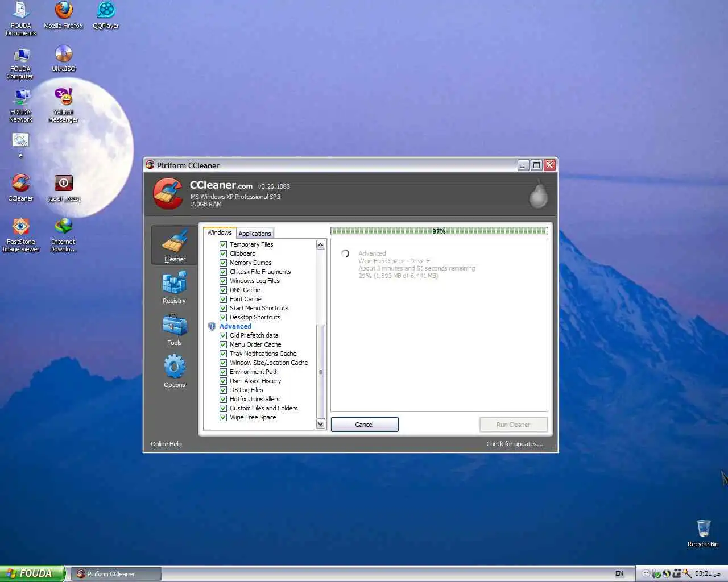Open the FOUDA Start button

pyautogui.click(x=32, y=573)
